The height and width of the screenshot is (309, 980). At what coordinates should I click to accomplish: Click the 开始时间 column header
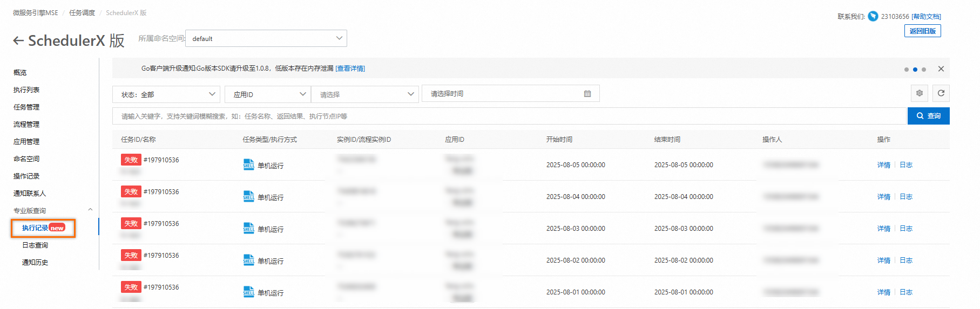click(559, 139)
